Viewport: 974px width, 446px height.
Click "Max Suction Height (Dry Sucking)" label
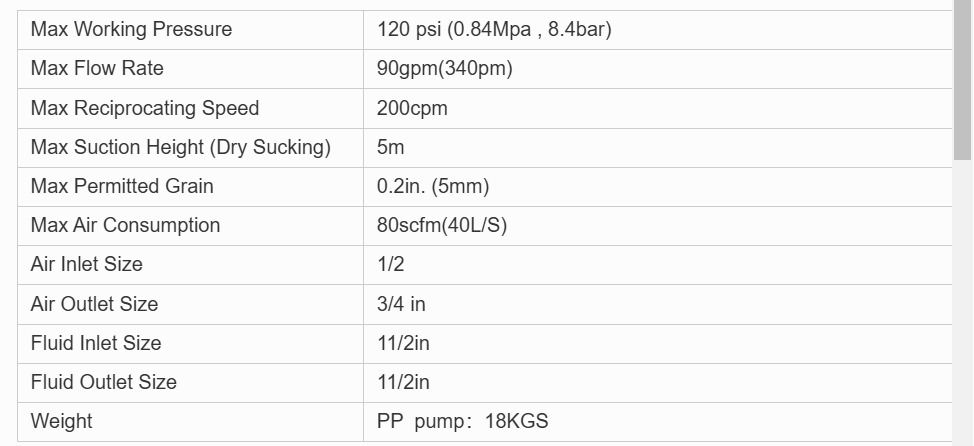[180, 147]
